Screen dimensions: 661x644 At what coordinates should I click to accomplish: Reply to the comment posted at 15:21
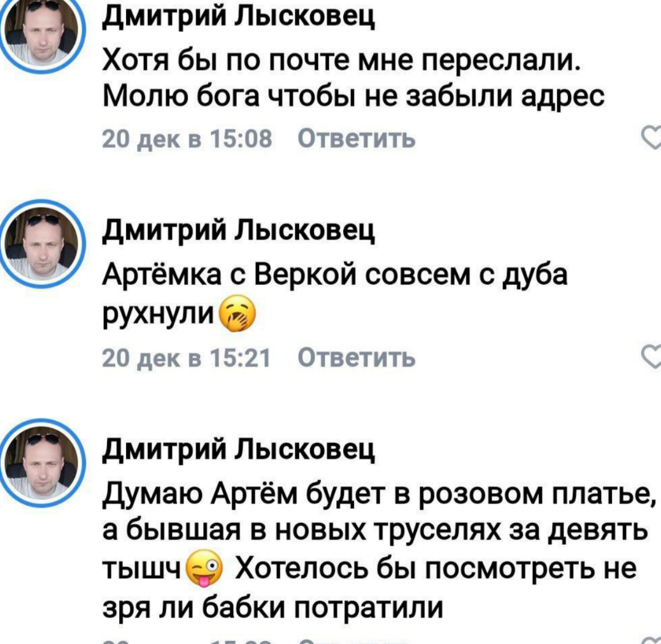click(x=356, y=359)
